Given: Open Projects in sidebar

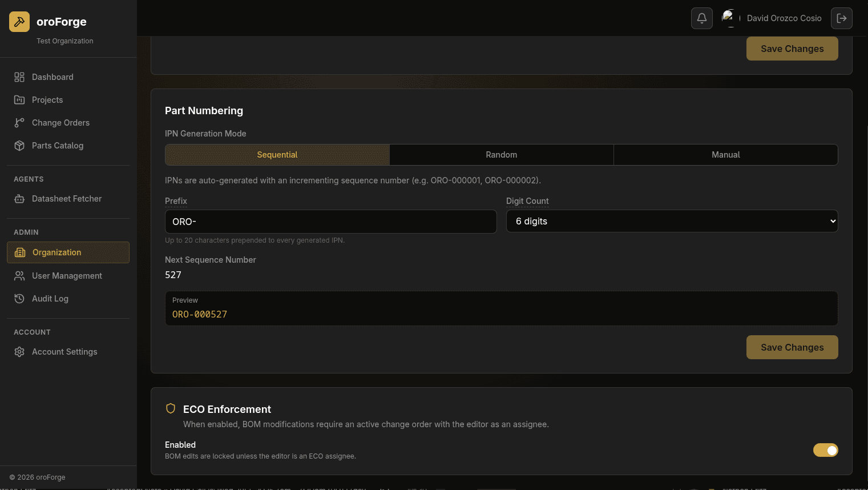Looking at the screenshot, I should point(68,100).
